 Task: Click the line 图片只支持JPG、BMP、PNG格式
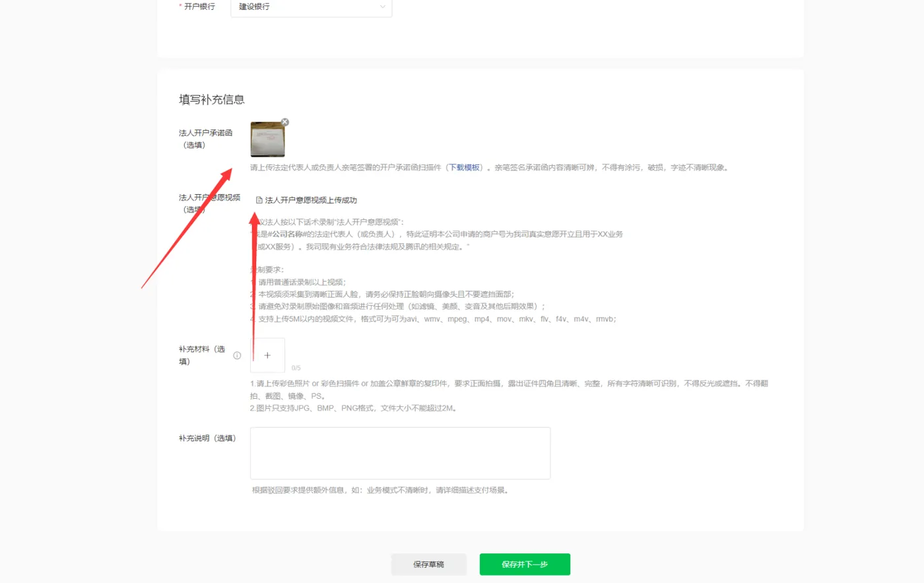tap(353, 408)
